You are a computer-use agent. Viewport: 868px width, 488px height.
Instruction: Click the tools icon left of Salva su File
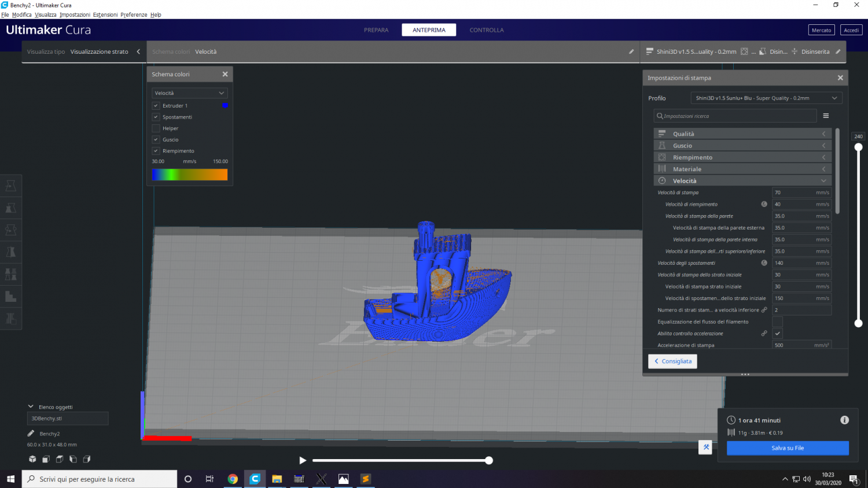coord(705,447)
